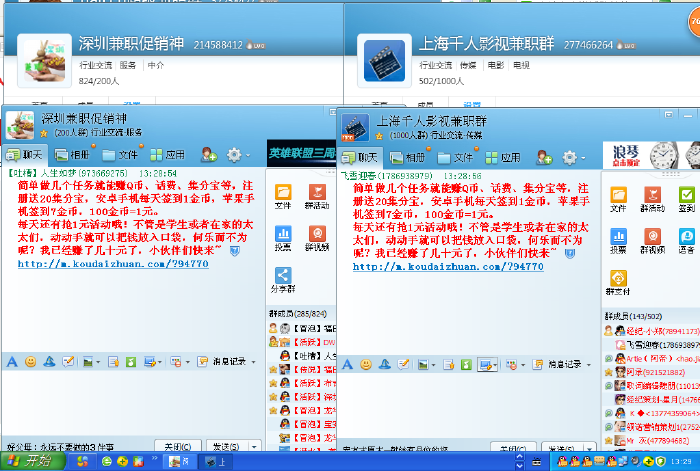Click the message input area in the 上海千人影视兼职群 chat

click(x=468, y=406)
